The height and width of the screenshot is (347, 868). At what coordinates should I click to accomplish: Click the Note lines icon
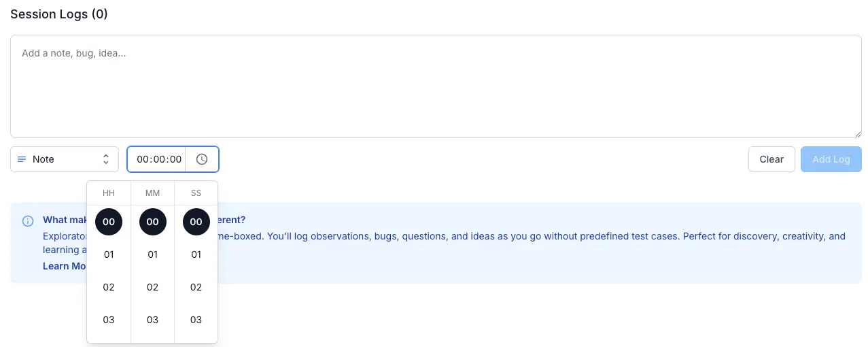pos(22,159)
